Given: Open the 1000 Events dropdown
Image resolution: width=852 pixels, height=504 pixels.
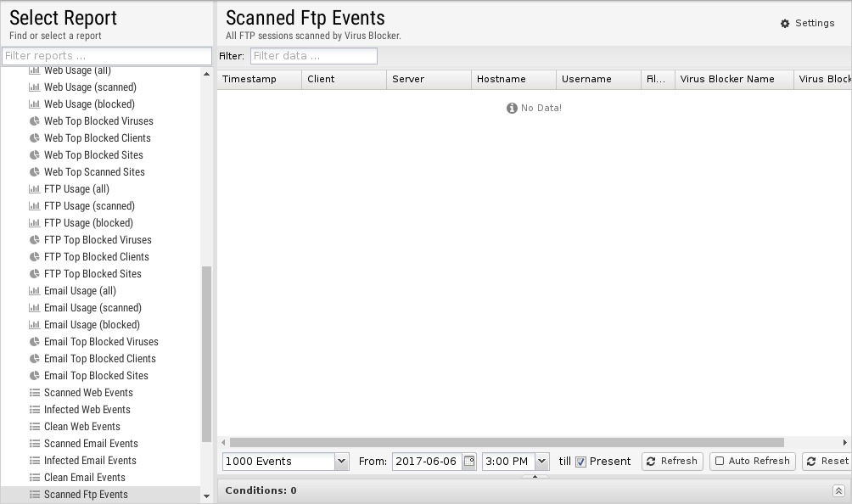Looking at the screenshot, I should tap(341, 461).
